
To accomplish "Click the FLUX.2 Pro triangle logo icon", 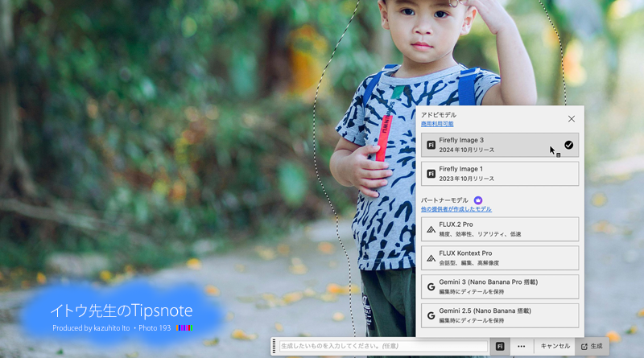I will [x=431, y=229].
